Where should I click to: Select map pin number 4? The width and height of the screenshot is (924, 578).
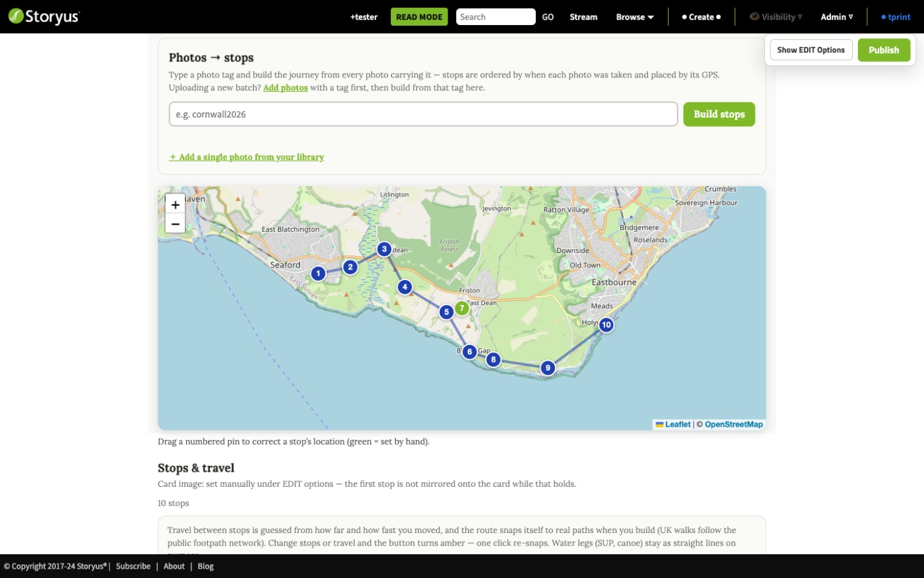pyautogui.click(x=405, y=287)
